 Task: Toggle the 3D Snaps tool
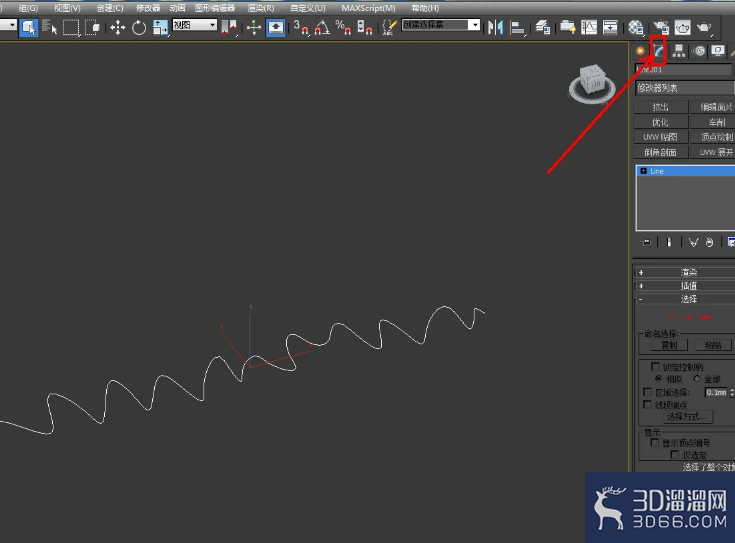pos(300,27)
